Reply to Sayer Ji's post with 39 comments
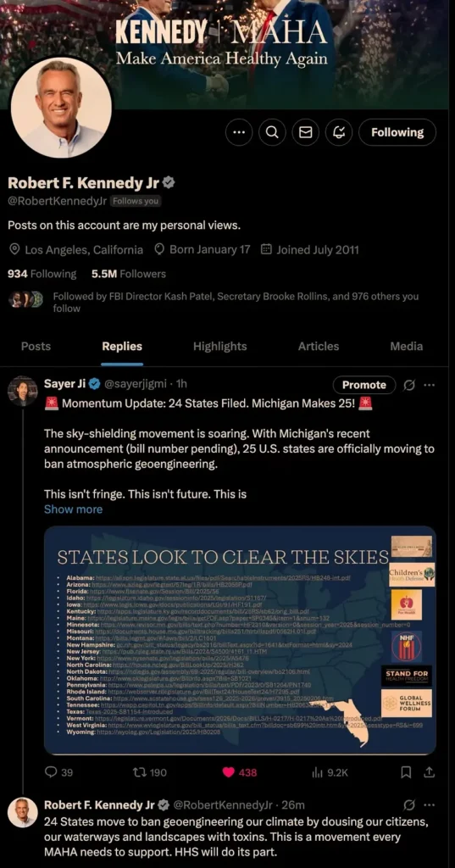 click(58, 772)
